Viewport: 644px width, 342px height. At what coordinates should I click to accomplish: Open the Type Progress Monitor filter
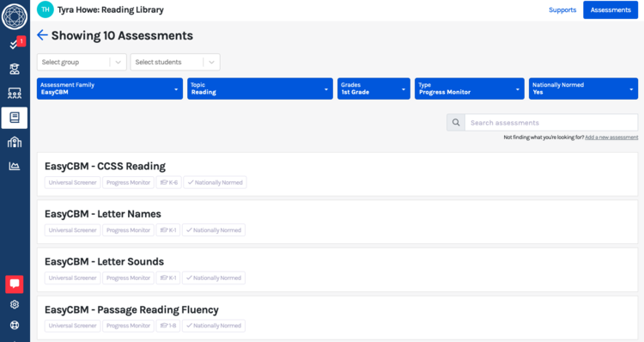pyautogui.click(x=470, y=89)
